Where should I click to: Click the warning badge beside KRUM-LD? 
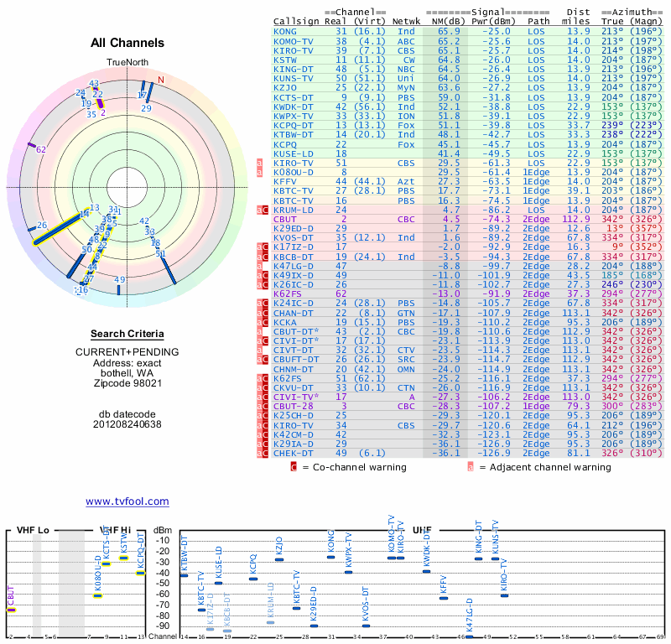[x=263, y=210]
